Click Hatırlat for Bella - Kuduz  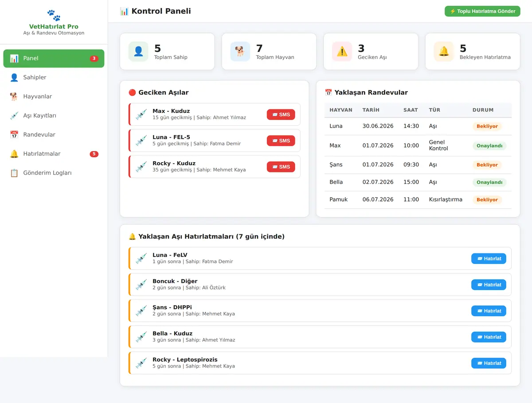pyautogui.click(x=489, y=337)
